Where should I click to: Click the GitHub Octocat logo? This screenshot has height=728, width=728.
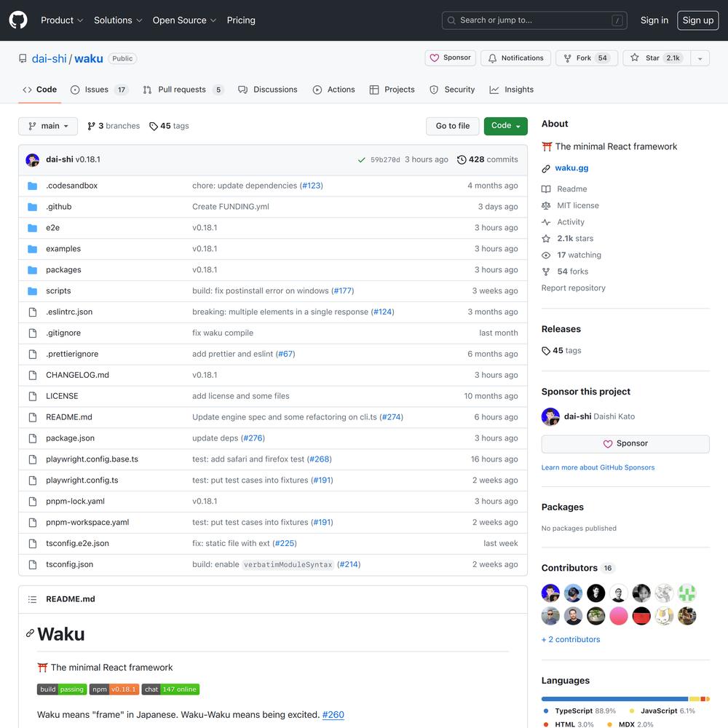(18, 20)
